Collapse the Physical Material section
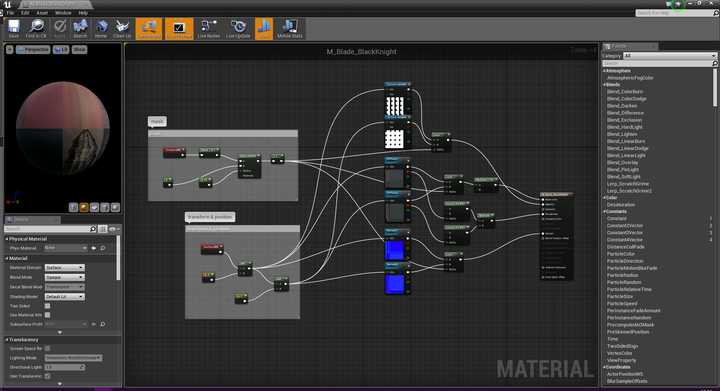The width and height of the screenshot is (720, 391). click(x=6, y=239)
